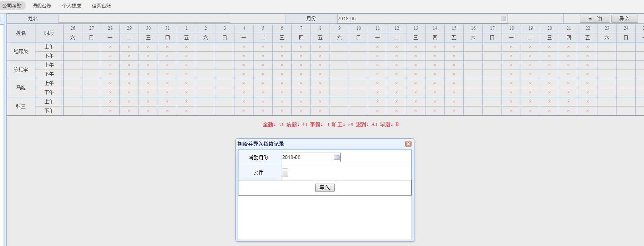Select the 借阅台账 tab
This screenshot has width=644, height=246.
[x=101, y=6]
